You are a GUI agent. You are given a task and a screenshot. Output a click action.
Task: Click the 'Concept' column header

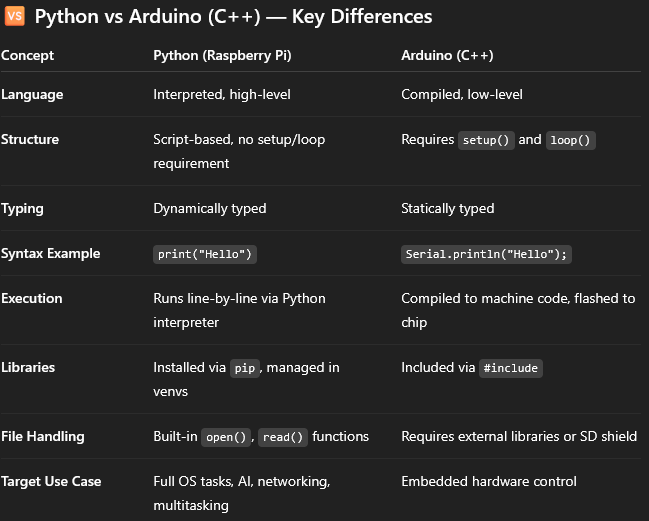click(28, 56)
